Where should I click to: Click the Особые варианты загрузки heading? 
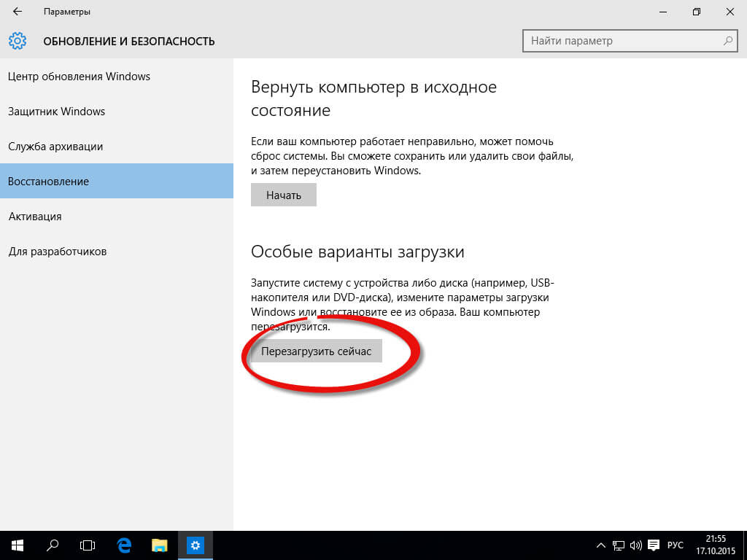tap(357, 252)
